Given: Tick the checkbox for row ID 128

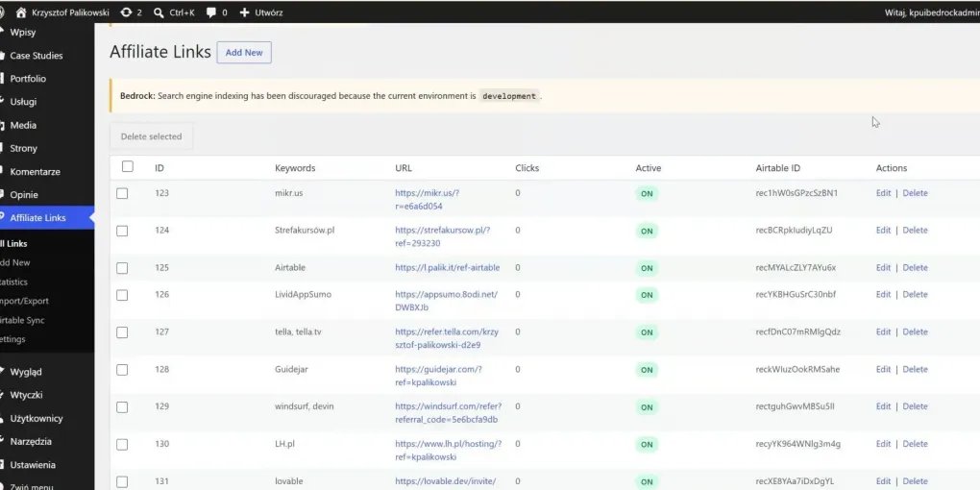Looking at the screenshot, I should tap(122, 370).
